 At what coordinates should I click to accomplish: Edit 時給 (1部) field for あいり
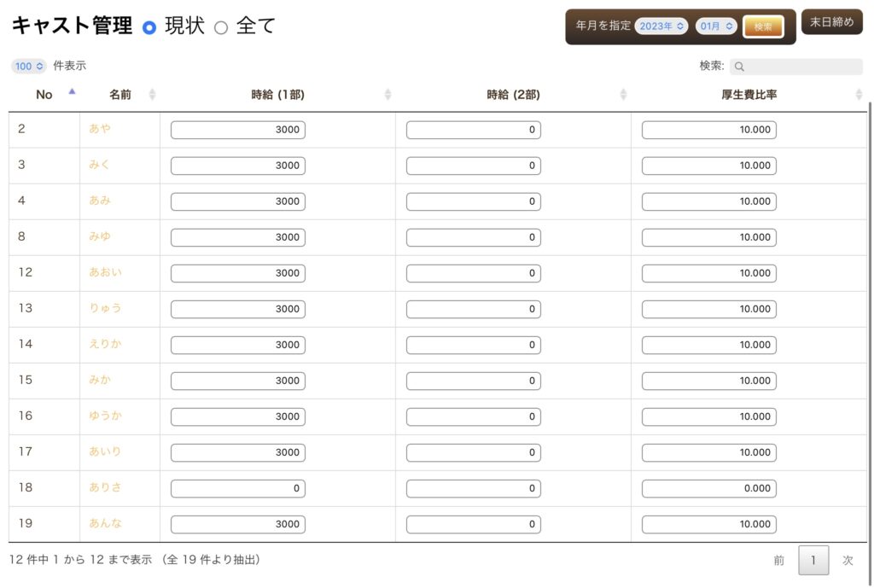pos(238,452)
